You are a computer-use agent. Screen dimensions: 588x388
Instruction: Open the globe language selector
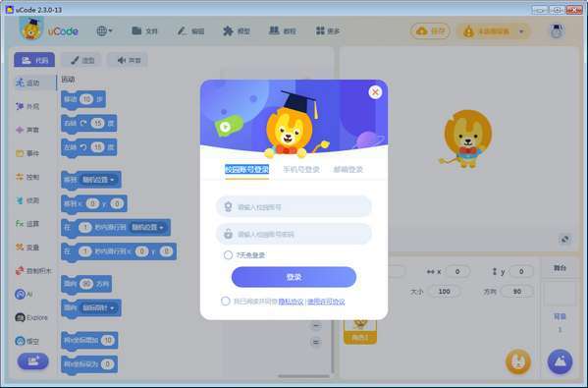click(104, 31)
